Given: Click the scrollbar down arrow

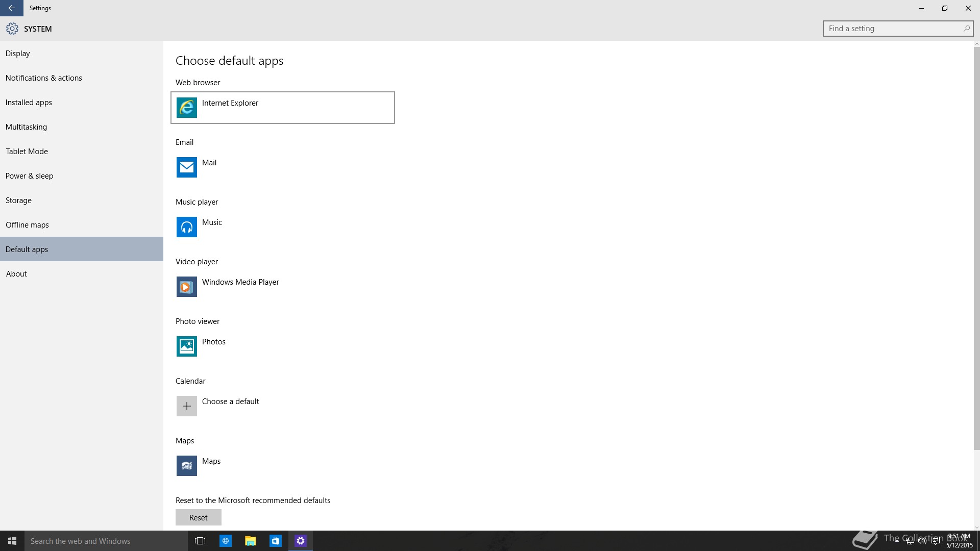Looking at the screenshot, I should (x=977, y=528).
